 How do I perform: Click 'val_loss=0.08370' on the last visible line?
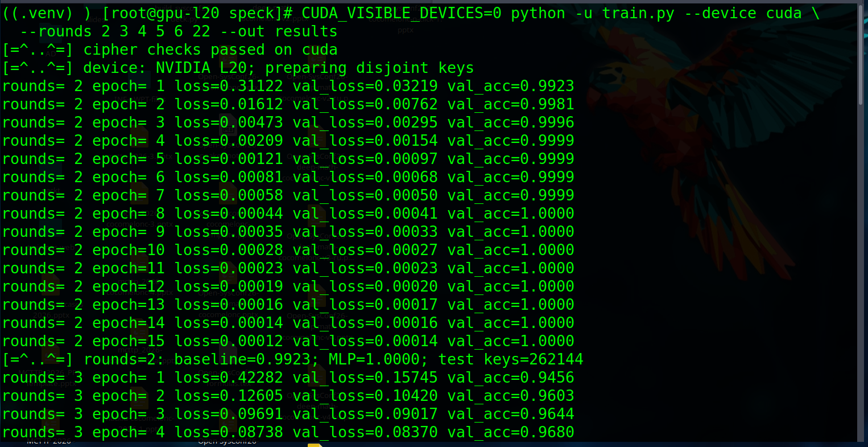[365, 432]
